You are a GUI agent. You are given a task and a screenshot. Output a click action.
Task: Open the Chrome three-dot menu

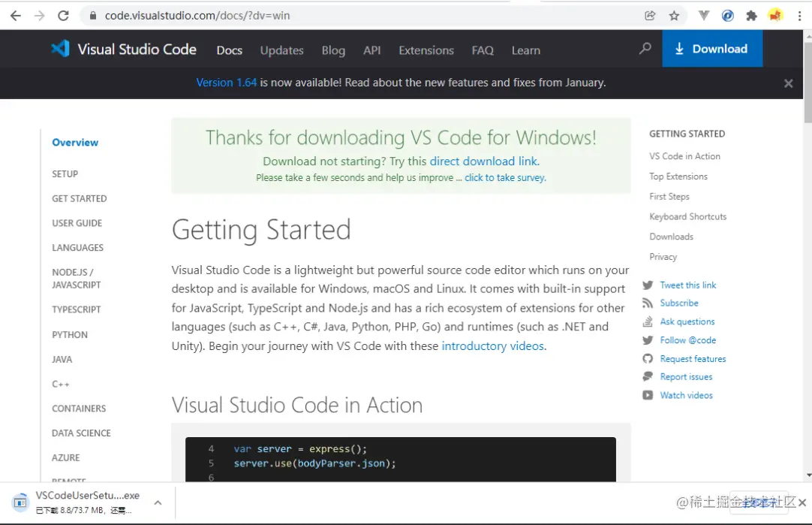click(799, 16)
